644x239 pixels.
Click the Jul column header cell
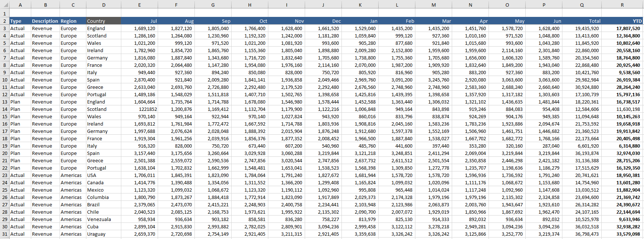click(139, 21)
